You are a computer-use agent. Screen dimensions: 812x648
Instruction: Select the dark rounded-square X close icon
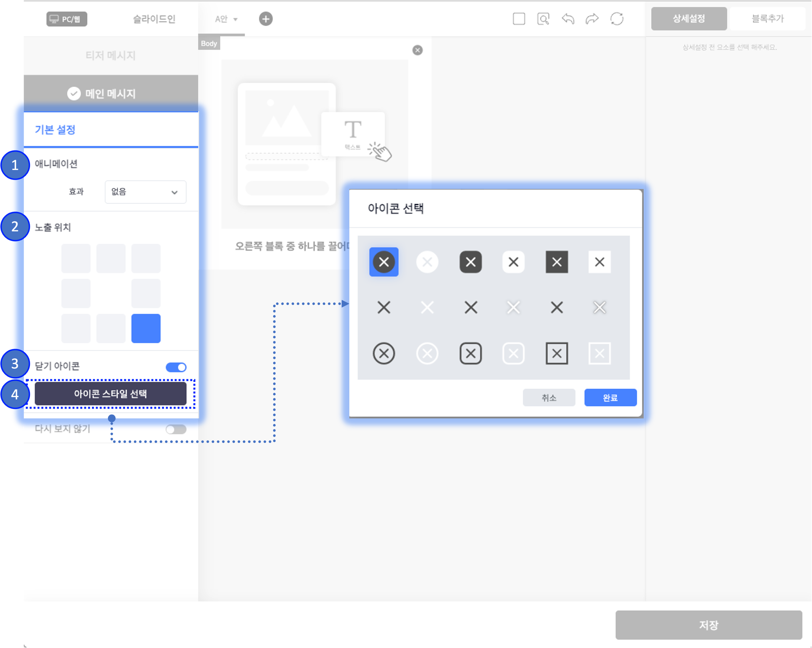point(470,262)
